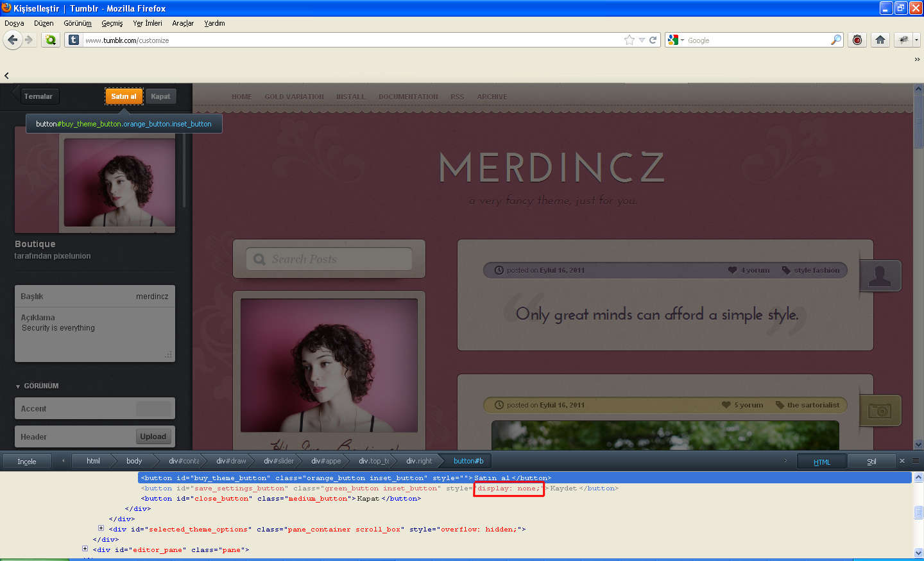Image resolution: width=924 pixels, height=561 pixels.
Task: Click the orange Satın al button
Action: (124, 96)
